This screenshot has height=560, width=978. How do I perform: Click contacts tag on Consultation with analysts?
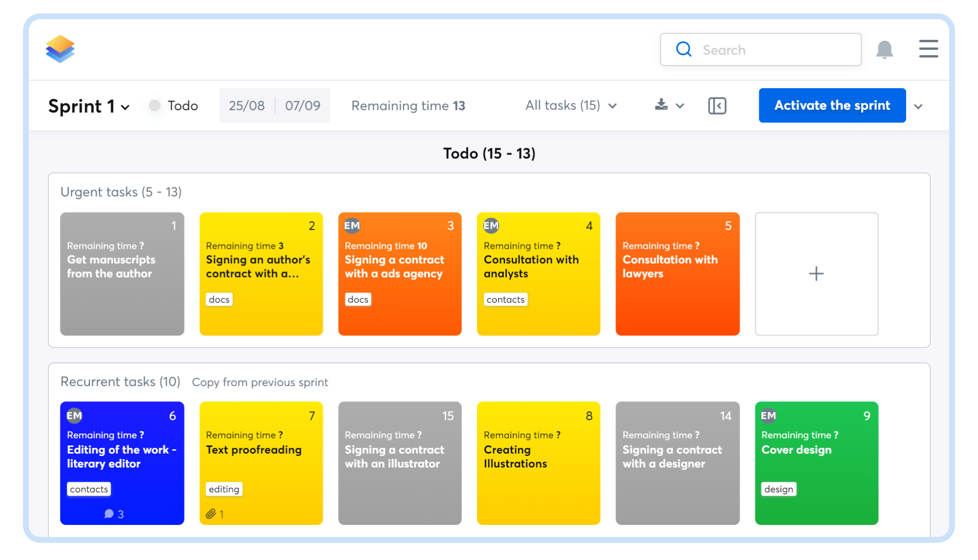point(505,299)
